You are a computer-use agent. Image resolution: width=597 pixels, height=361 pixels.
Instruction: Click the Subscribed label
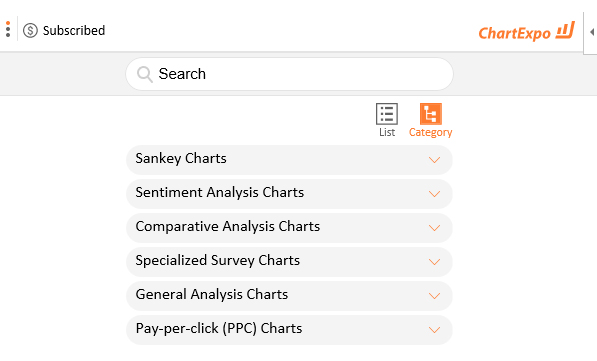click(74, 30)
